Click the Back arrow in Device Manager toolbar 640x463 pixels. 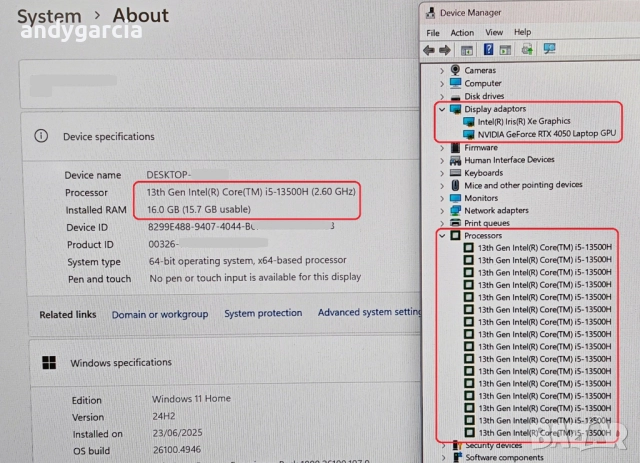pyautogui.click(x=429, y=50)
